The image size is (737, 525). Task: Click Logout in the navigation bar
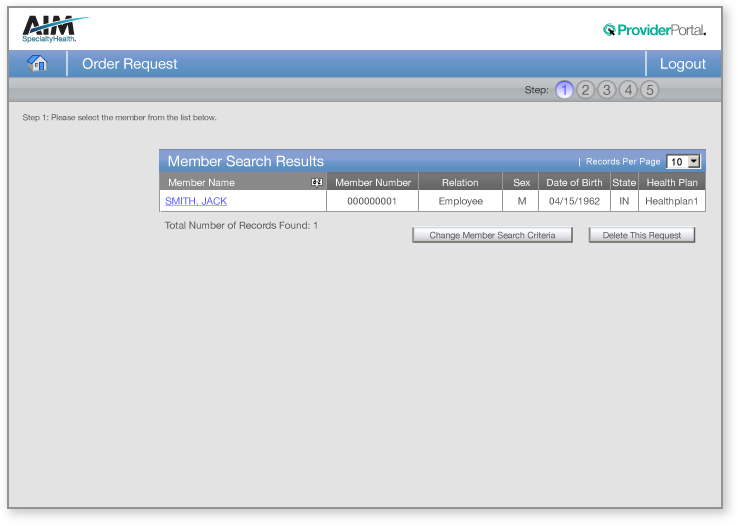(683, 64)
